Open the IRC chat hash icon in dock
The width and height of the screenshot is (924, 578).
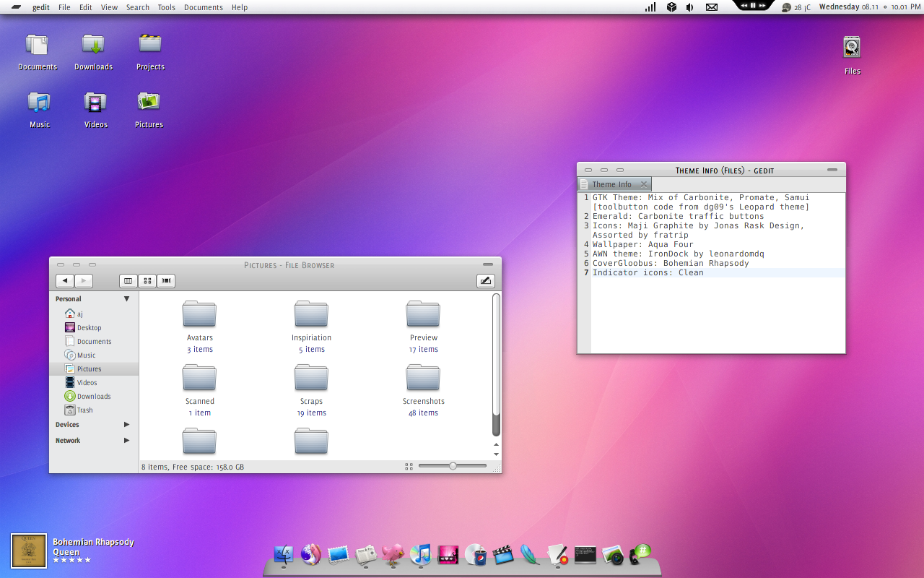pos(640,553)
